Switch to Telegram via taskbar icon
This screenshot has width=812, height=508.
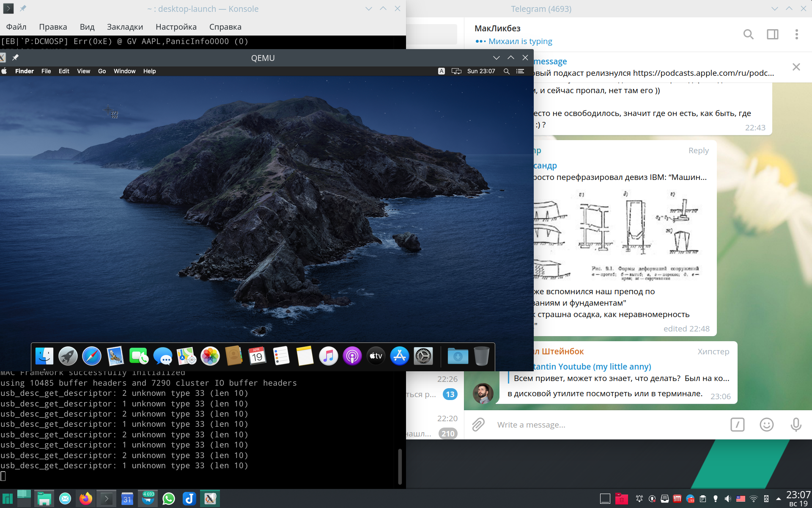pos(148,499)
